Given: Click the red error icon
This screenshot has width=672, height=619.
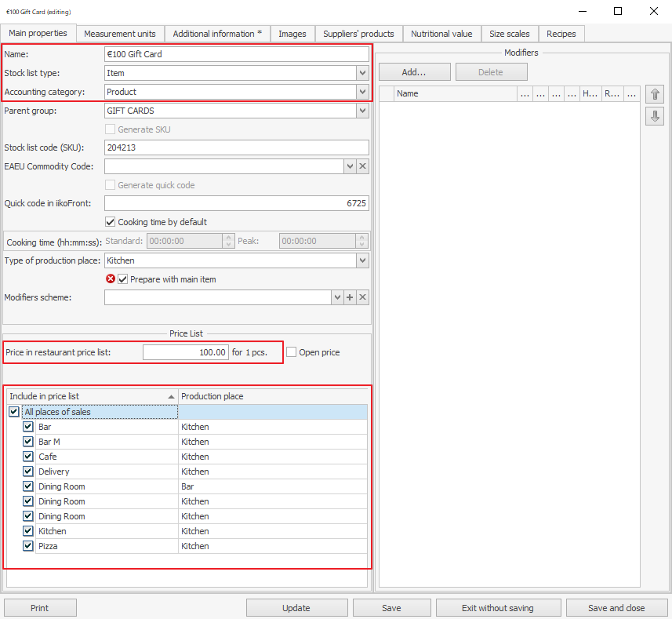Looking at the screenshot, I should click(111, 279).
